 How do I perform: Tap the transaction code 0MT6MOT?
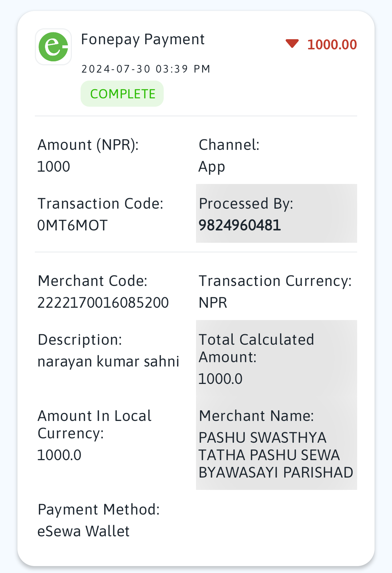73,225
